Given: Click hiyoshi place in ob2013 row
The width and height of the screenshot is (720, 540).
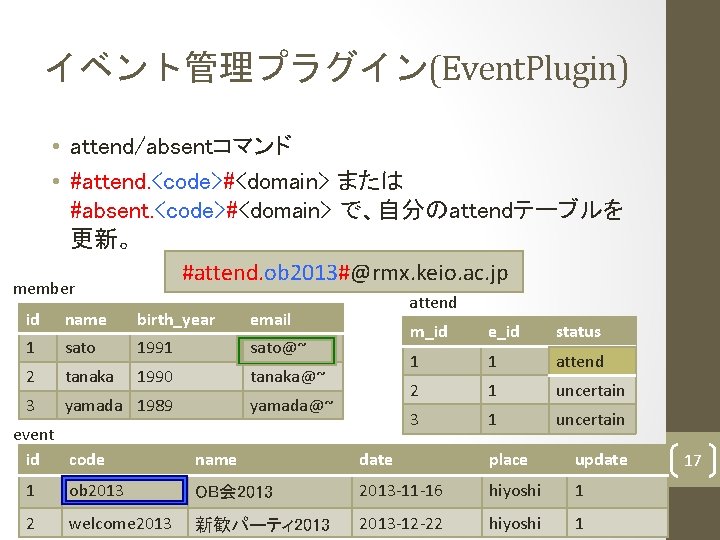Looking at the screenshot, I should 524,491.
